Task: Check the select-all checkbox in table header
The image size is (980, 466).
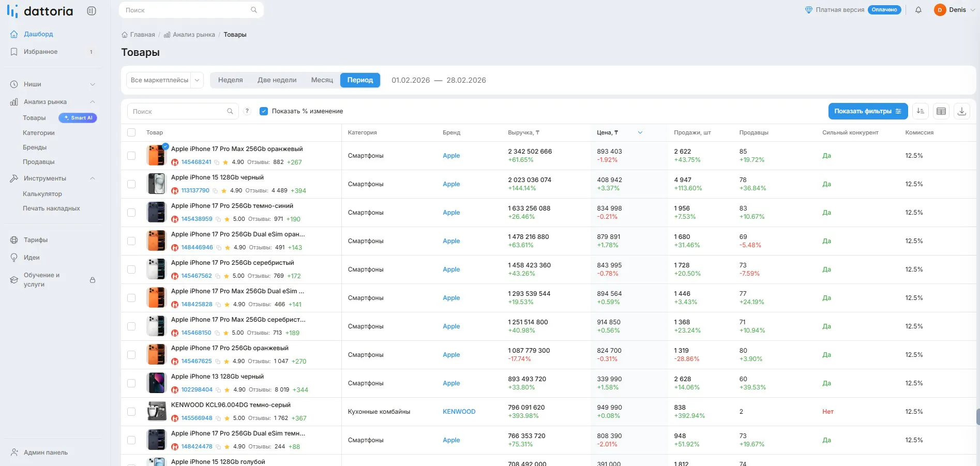Action: (131, 132)
